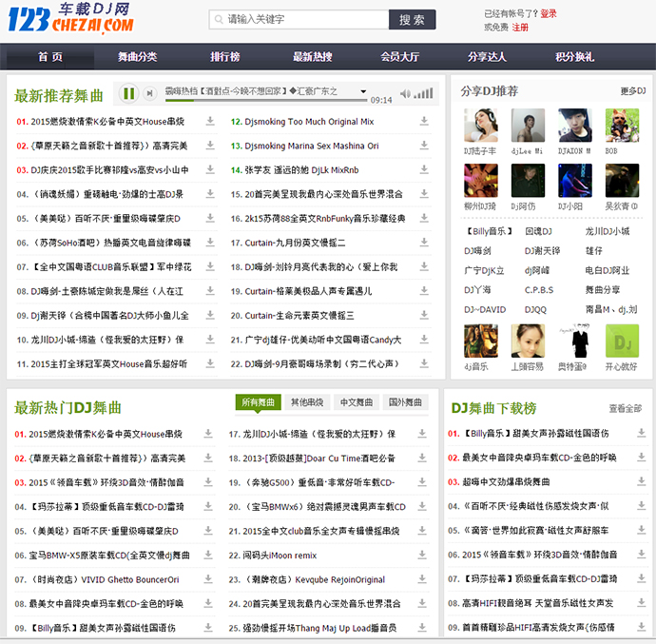Download chart track 03 超嗨中文劲爆串烧舞曲
The image size is (656, 644).
coord(642,481)
